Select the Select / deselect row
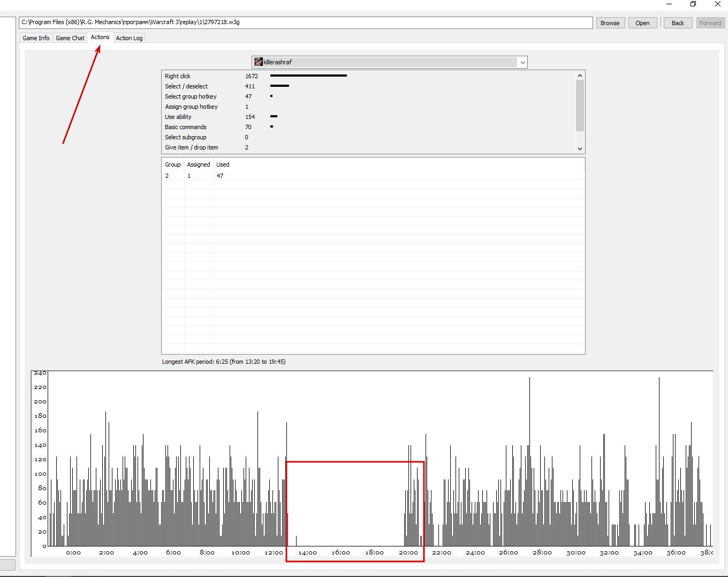 [x=368, y=86]
